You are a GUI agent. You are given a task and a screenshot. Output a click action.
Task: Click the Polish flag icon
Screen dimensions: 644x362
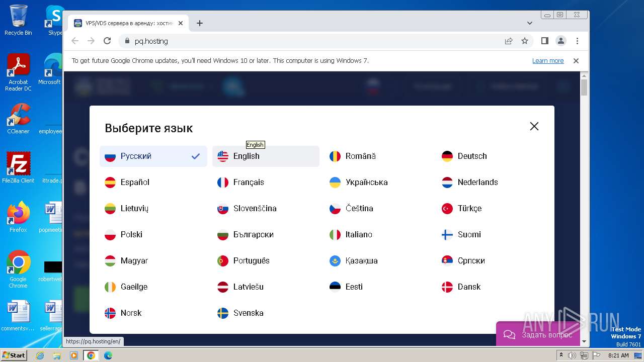(110, 235)
